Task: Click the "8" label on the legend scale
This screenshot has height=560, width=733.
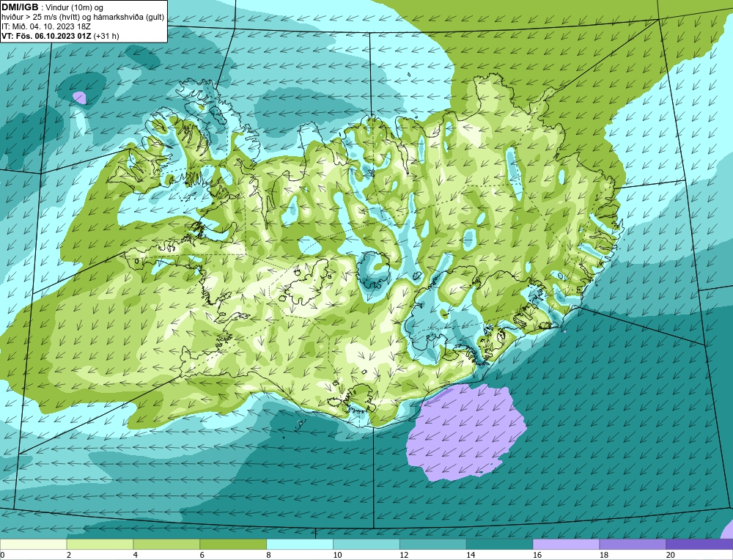Action: (269, 555)
